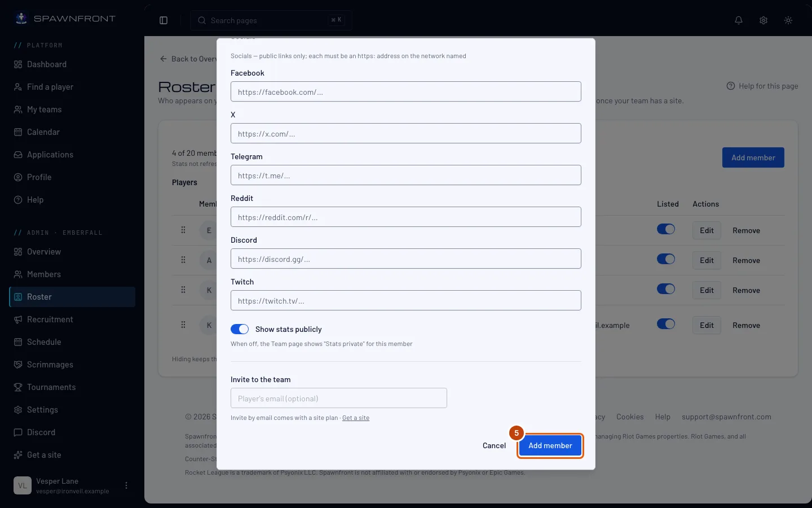Confirm with Add member in the dialog

[550, 446]
